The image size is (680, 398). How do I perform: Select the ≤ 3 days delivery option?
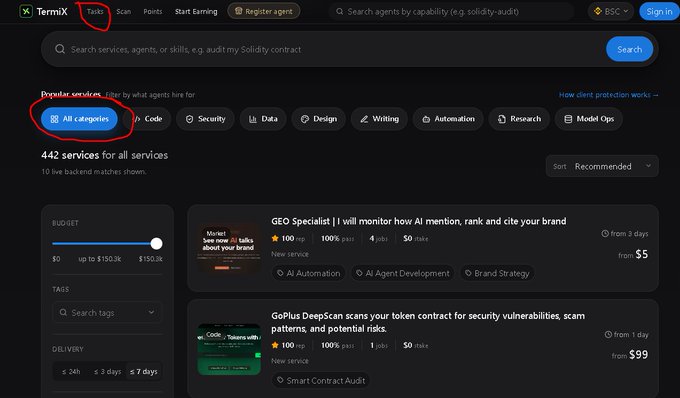point(108,372)
